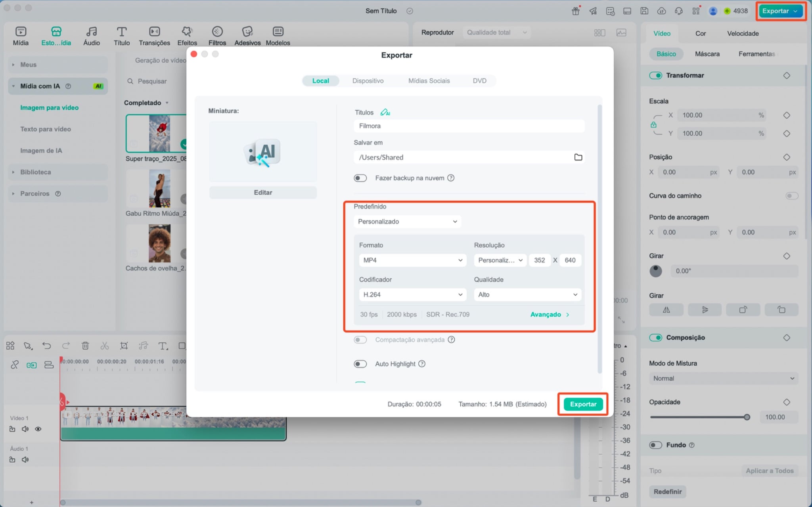Toggle the Curva do caminho switch
The image size is (812, 507).
pyautogui.click(x=792, y=196)
